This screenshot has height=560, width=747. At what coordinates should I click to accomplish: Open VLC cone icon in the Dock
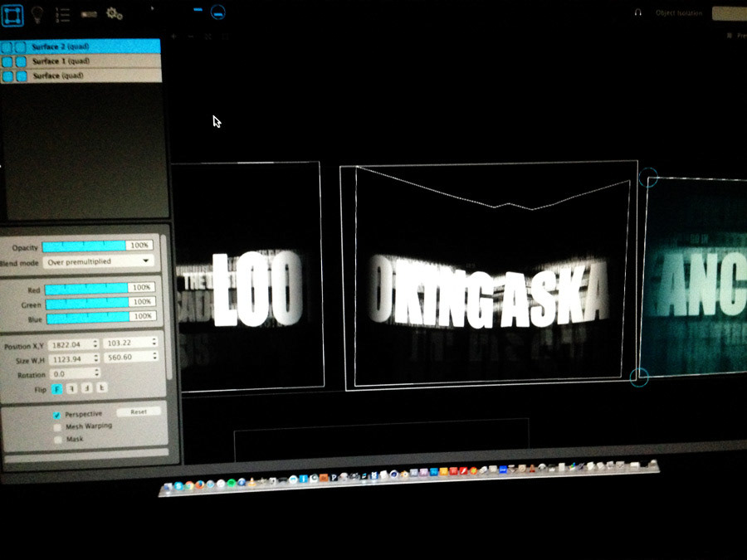[252, 482]
